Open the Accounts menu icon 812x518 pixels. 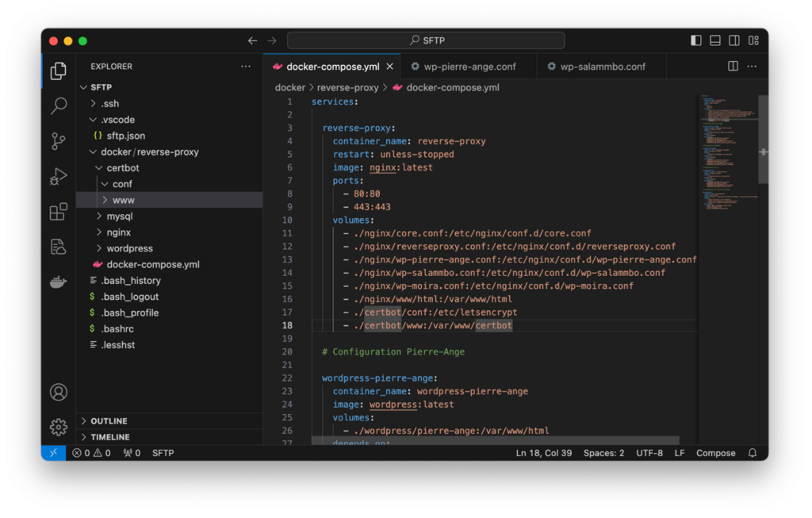tap(59, 392)
